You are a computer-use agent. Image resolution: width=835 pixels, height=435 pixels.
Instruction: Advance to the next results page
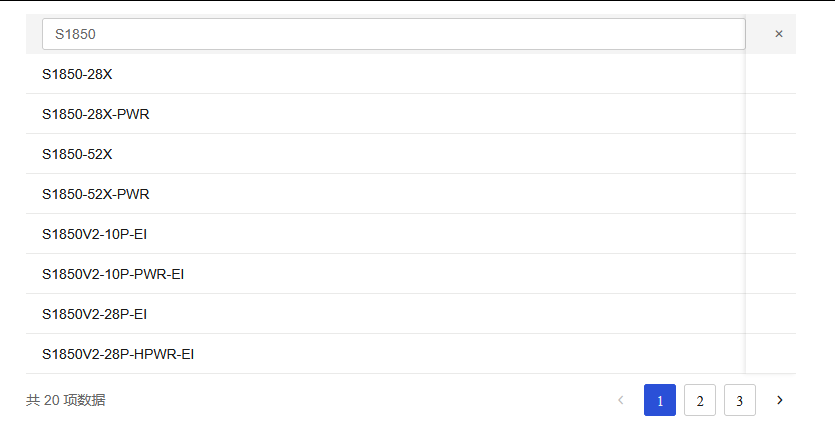pyautogui.click(x=780, y=400)
